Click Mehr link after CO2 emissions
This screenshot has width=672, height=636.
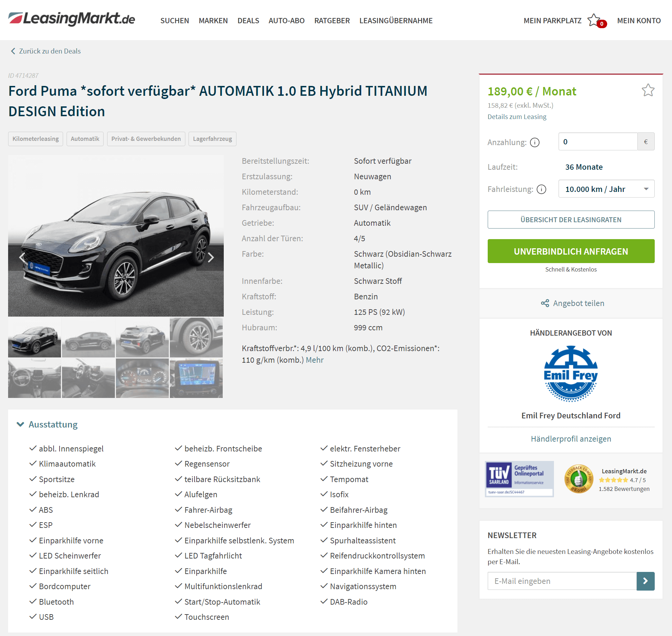pos(314,360)
